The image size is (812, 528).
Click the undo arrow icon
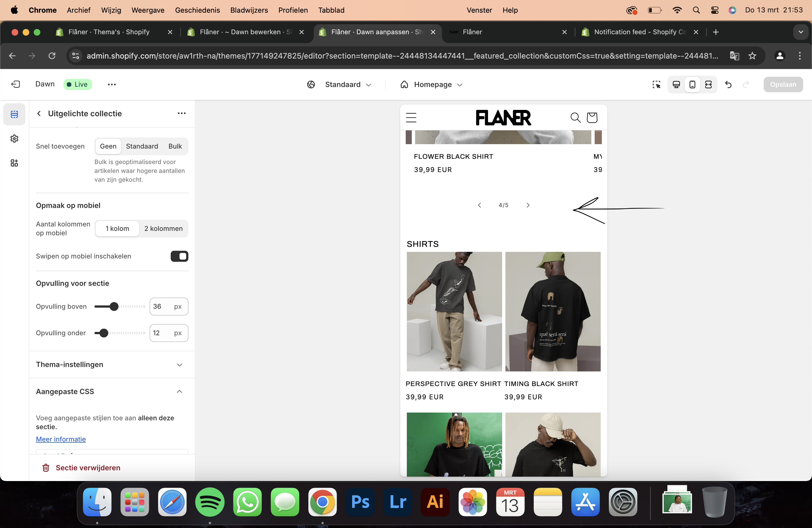point(728,84)
